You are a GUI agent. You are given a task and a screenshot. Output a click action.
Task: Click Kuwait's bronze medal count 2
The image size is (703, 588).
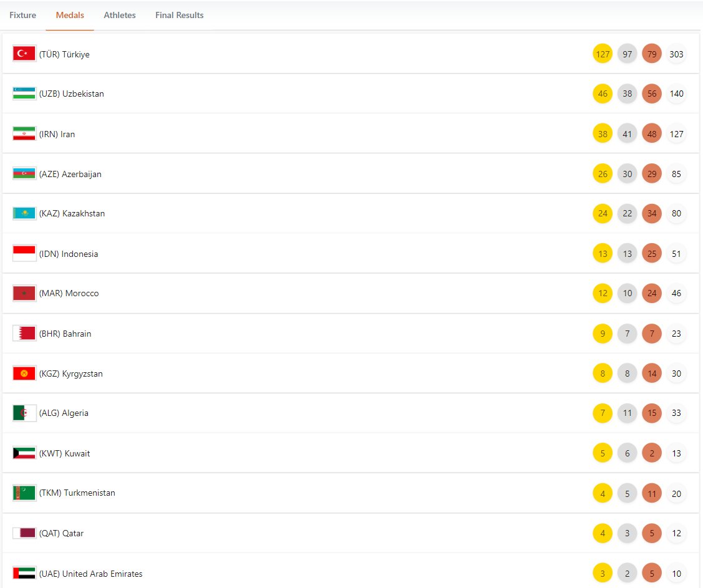pos(652,453)
